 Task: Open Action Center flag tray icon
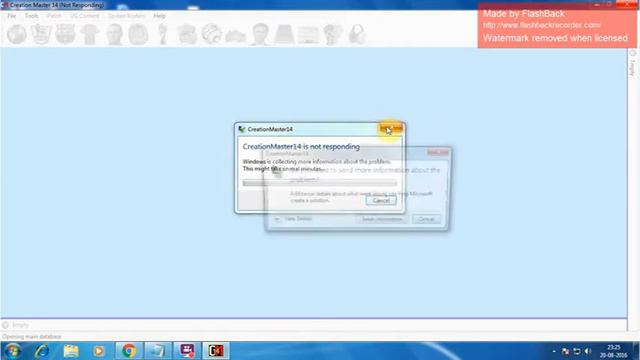click(x=565, y=351)
